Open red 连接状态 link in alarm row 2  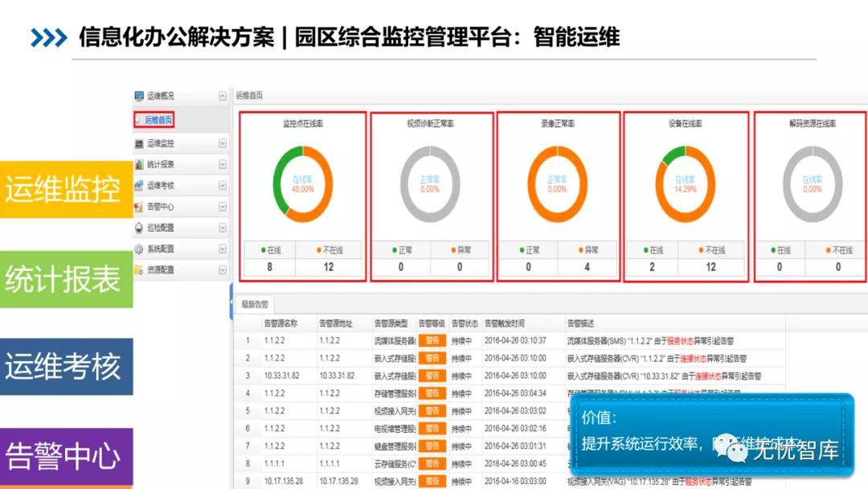tap(694, 359)
